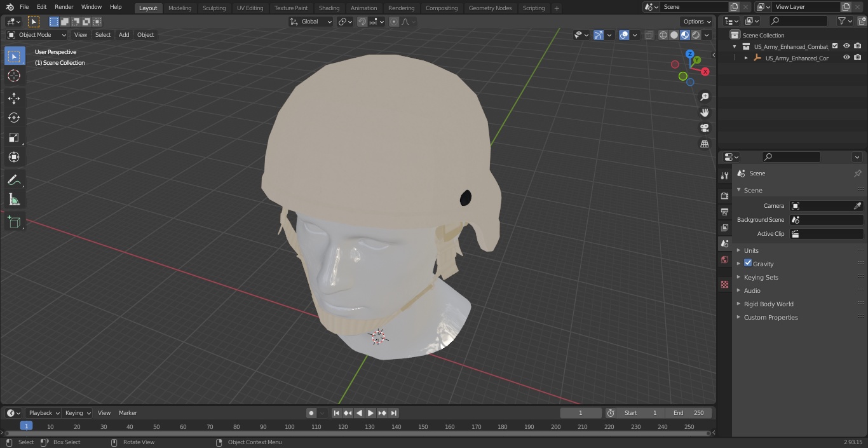The height and width of the screenshot is (448, 868).
Task: Select the Cursor tool
Action: (x=14, y=76)
